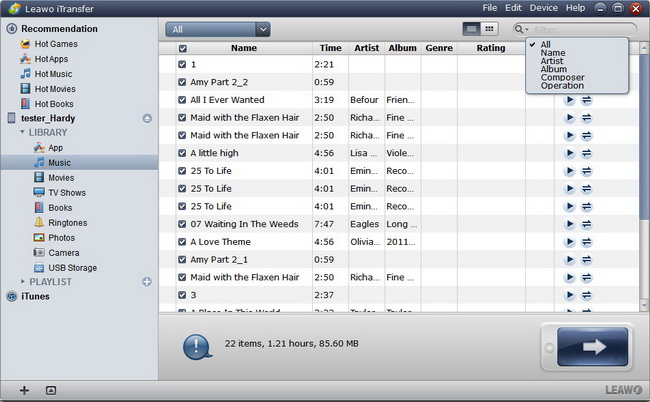Choose Name in filter menu
The image size is (650, 402).
coord(553,53)
